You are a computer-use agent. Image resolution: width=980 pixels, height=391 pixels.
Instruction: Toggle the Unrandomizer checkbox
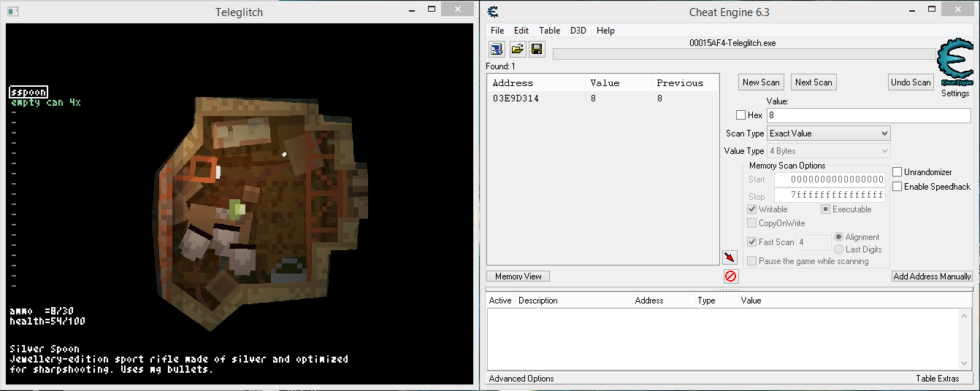[x=897, y=172]
